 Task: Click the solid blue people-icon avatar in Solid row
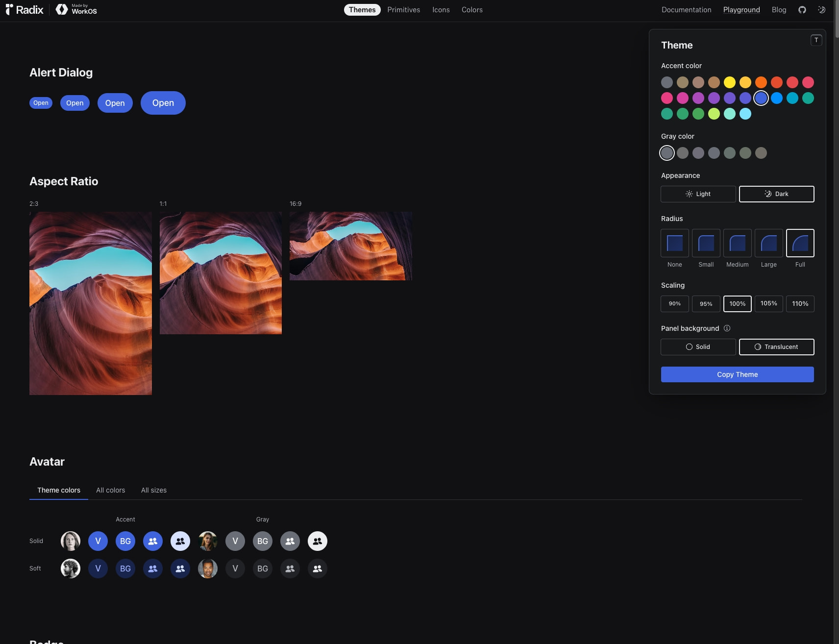[x=153, y=541]
